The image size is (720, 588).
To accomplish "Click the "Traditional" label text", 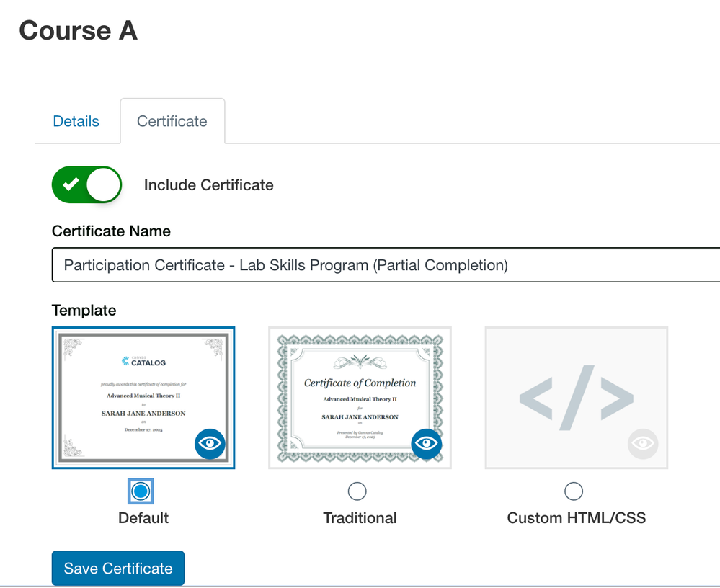I will pos(360,518).
